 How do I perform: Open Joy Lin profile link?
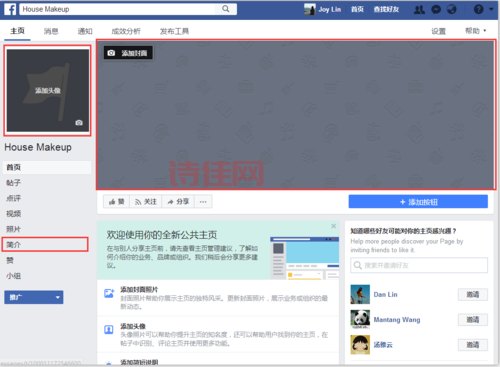coord(330,9)
